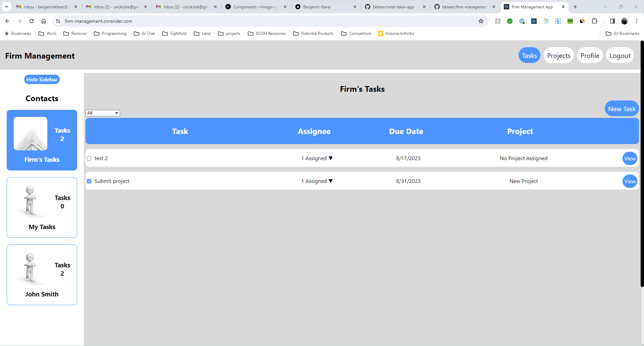Open the Chrome side panel icon
The height and width of the screenshot is (346, 644).
coord(612,21)
